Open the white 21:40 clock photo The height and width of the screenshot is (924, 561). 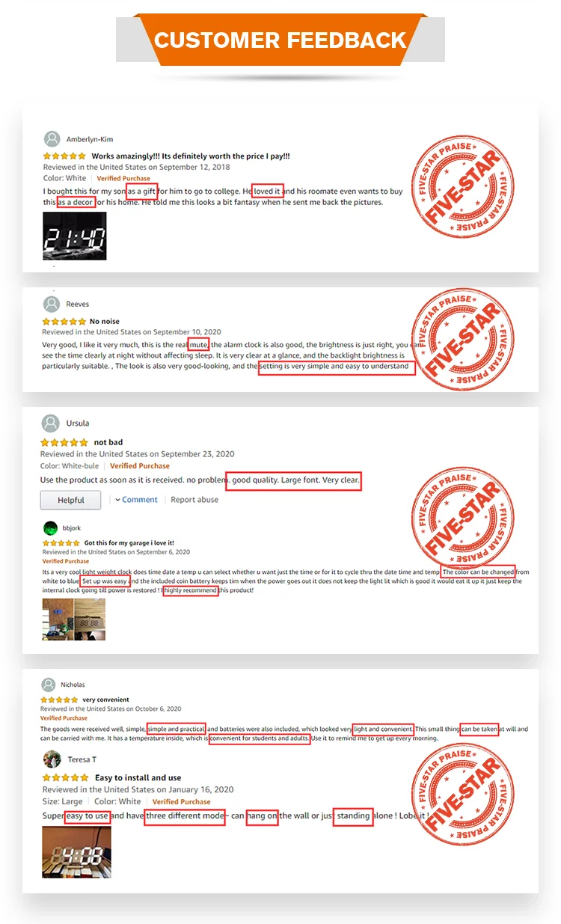pyautogui.click(x=75, y=236)
